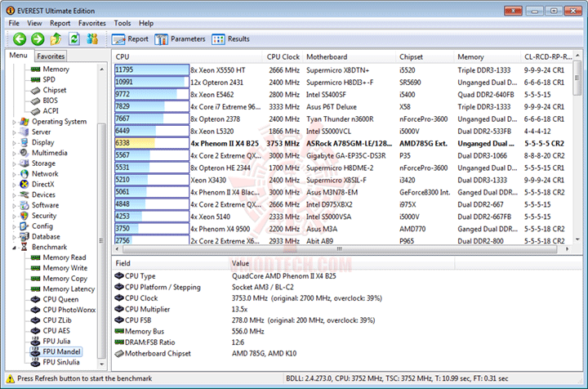Screen dimensions: 588x389
Task: Expand the Server tree node
Action: pos(14,132)
